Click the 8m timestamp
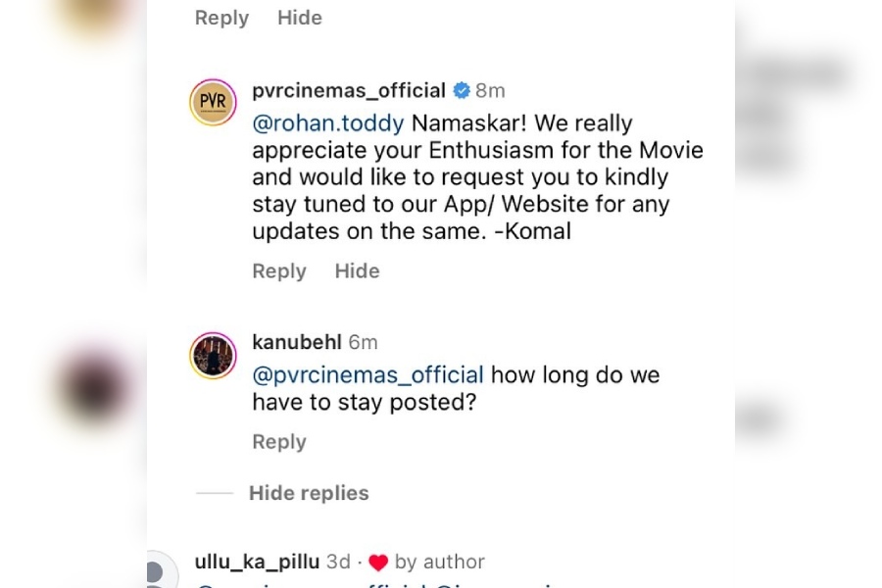This screenshot has height=588, width=882. [x=490, y=91]
